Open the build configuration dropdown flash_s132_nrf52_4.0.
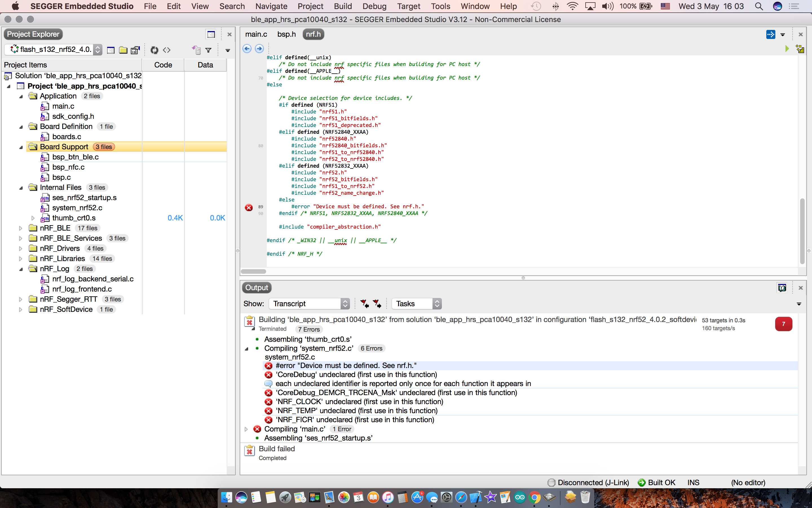The image size is (812, 508). coord(53,50)
